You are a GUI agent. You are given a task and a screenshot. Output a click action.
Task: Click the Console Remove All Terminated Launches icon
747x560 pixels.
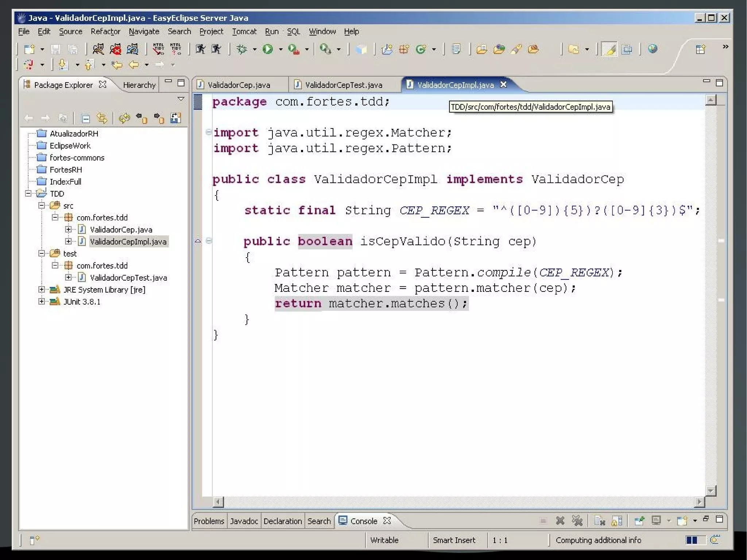[577, 521]
